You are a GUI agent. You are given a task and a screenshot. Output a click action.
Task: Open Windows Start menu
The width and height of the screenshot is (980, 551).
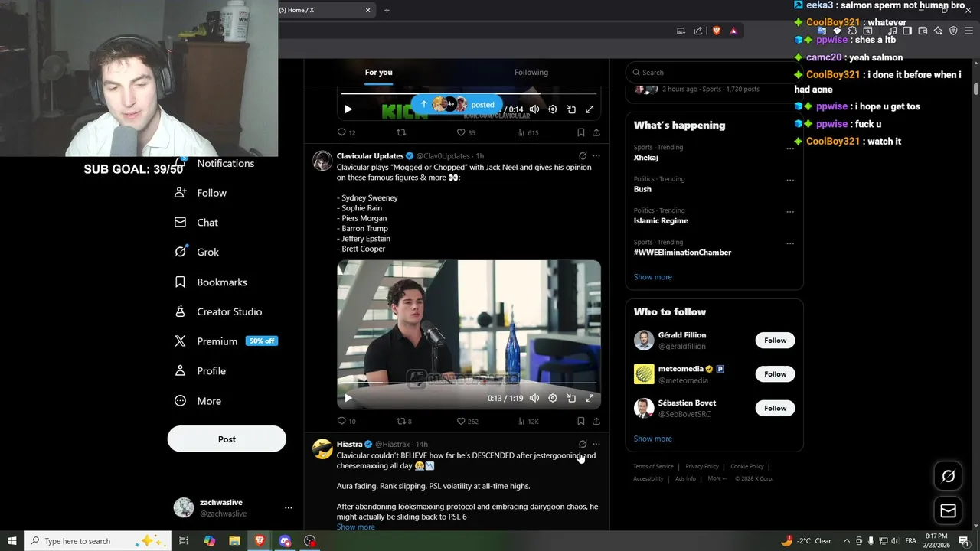pyautogui.click(x=12, y=541)
